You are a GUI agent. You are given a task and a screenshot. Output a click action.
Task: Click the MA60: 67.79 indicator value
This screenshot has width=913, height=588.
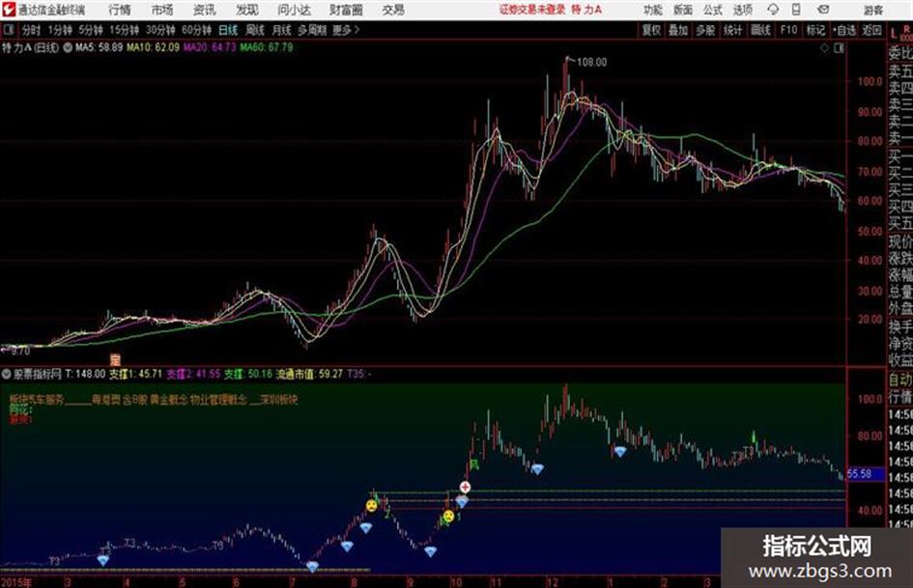click(267, 47)
